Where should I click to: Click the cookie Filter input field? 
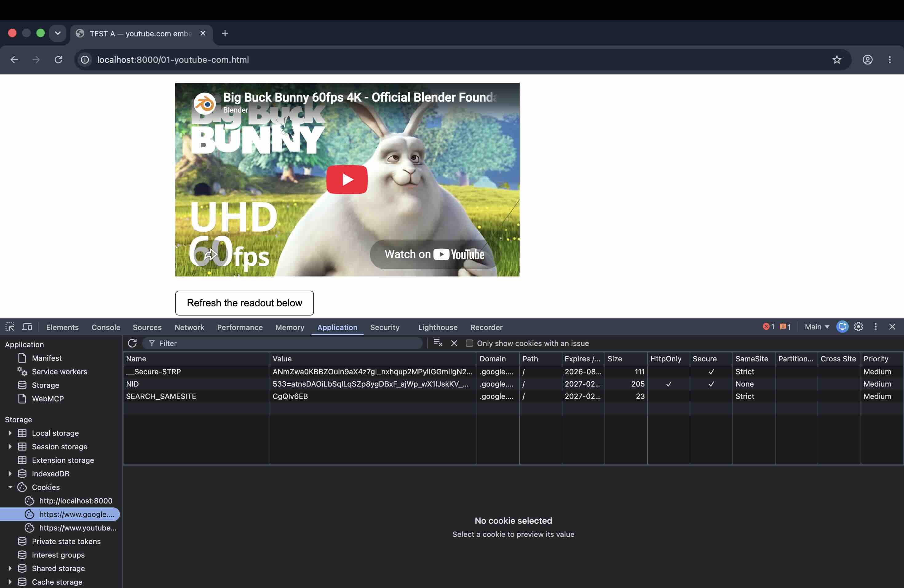282,343
